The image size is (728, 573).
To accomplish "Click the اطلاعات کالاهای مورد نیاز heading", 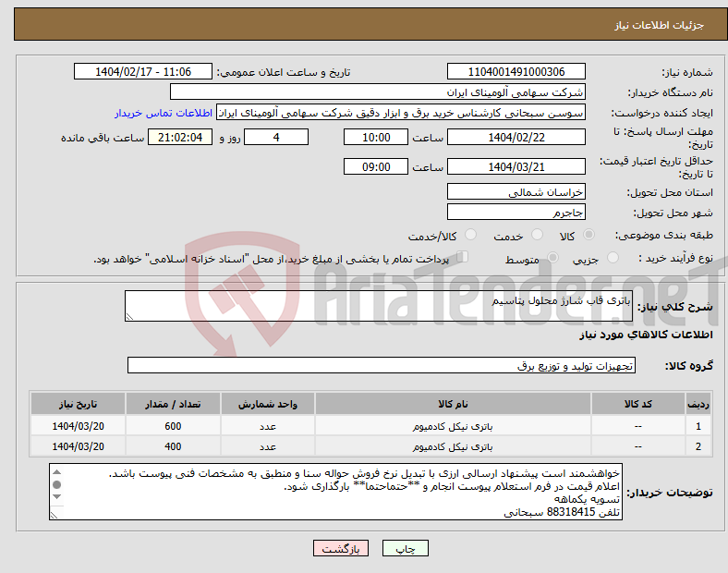I will (646, 335).
